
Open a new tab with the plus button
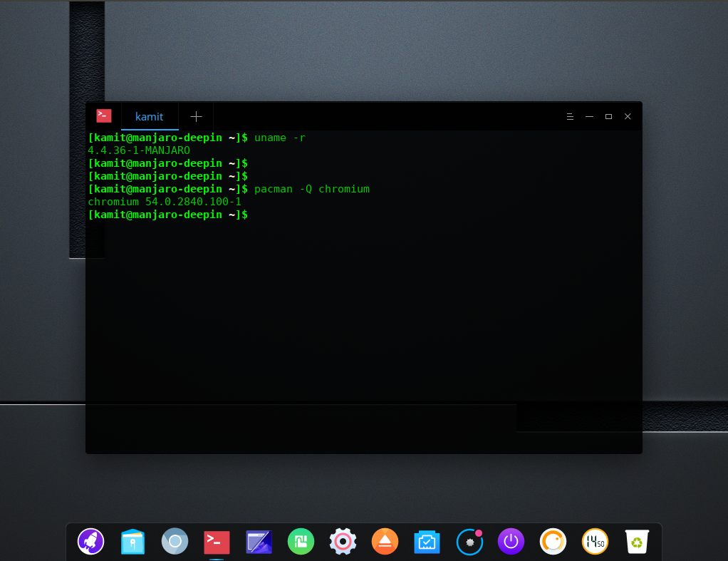click(x=196, y=116)
